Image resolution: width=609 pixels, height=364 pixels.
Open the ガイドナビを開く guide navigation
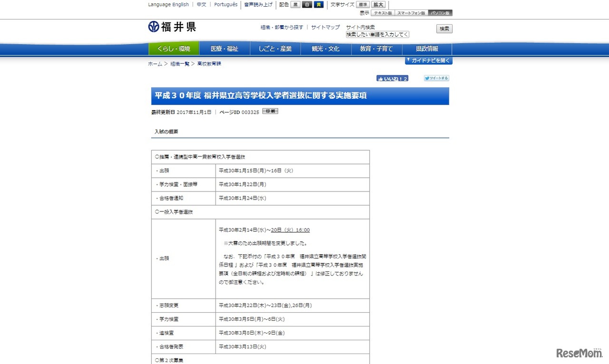[428, 60]
